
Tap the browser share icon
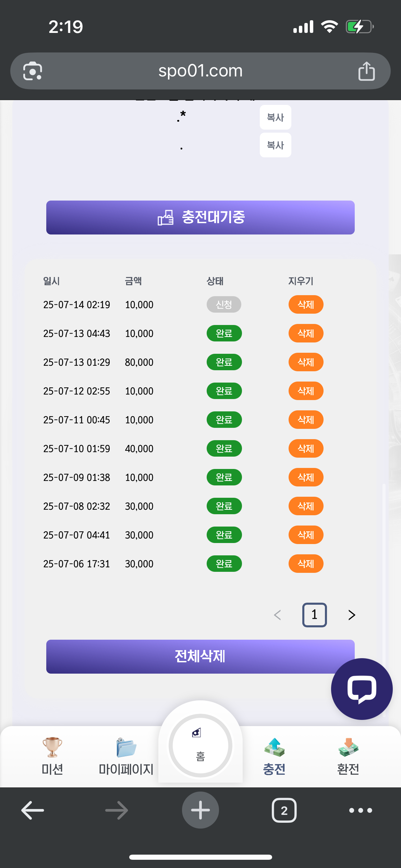click(x=366, y=71)
